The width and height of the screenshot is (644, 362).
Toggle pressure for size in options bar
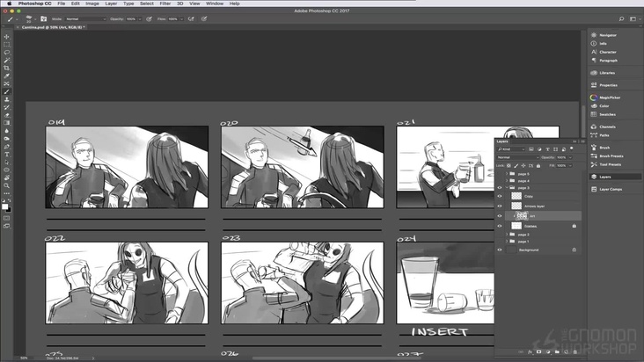pyautogui.click(x=204, y=18)
